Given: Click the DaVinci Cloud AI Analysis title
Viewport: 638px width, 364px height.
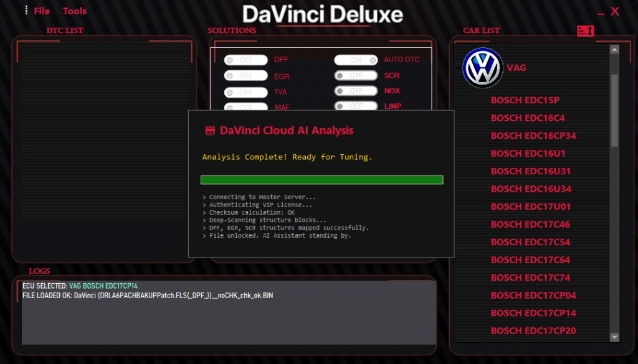Looking at the screenshot, I should (287, 131).
